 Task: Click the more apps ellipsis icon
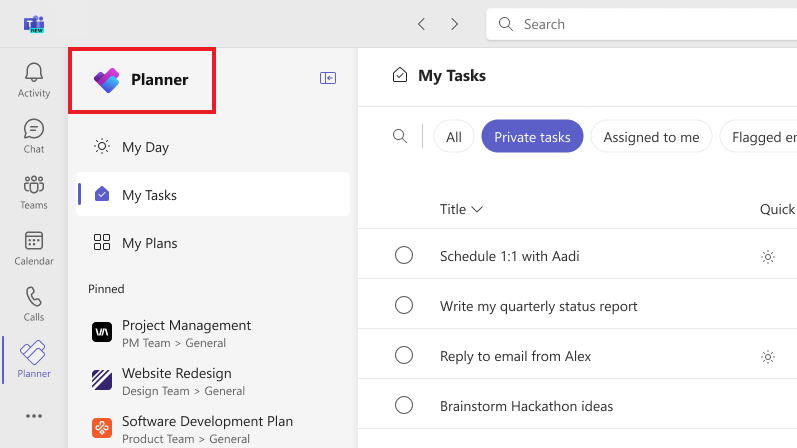click(34, 416)
